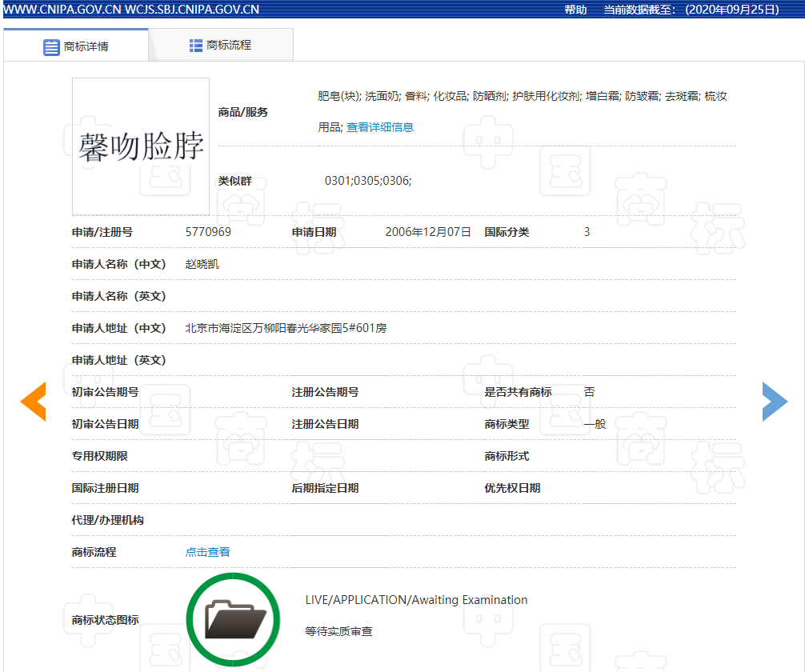The image size is (805, 672).
Task: Select applicant address 北京市海淀区万柳阳春光华家园5#601房
Action: coord(286,328)
